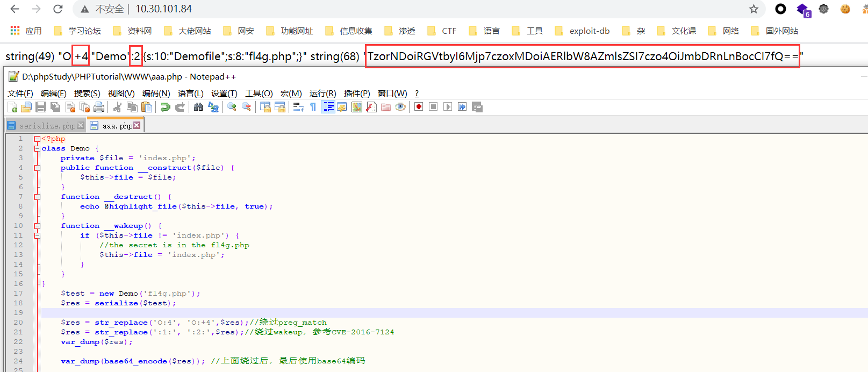This screenshot has width=868, height=372.
Task: Click the Zoom Out magnifier icon
Action: 246,107
